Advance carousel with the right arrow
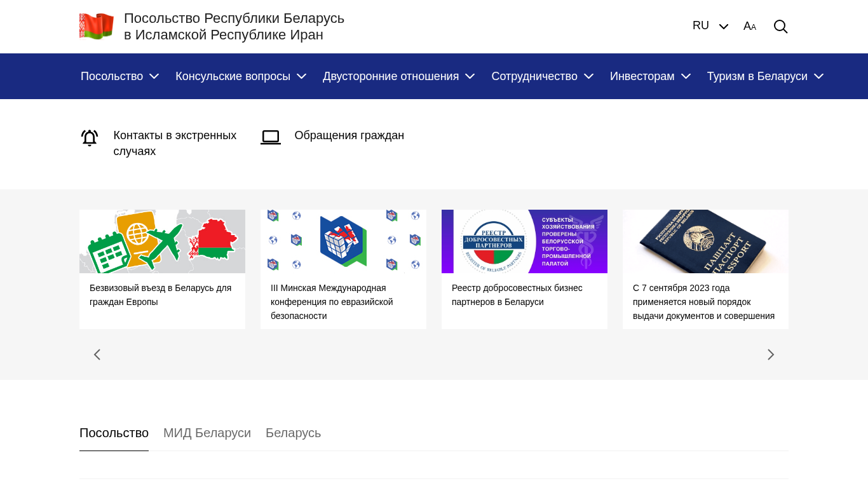This screenshot has height=488, width=868. point(771,355)
